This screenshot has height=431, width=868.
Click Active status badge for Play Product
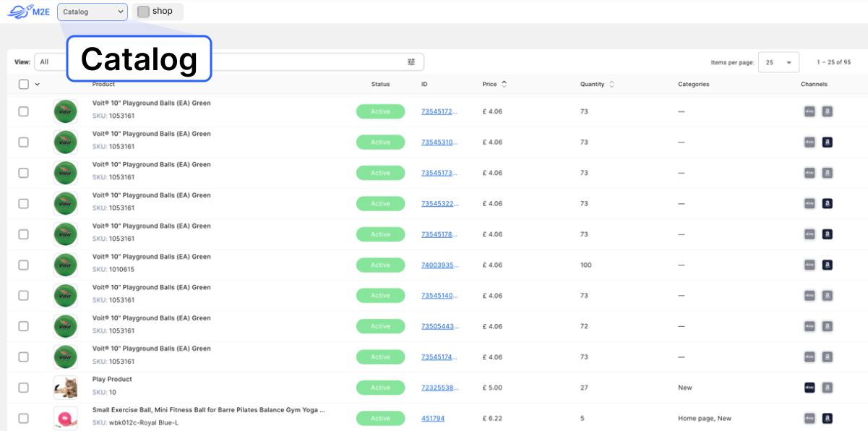(380, 388)
